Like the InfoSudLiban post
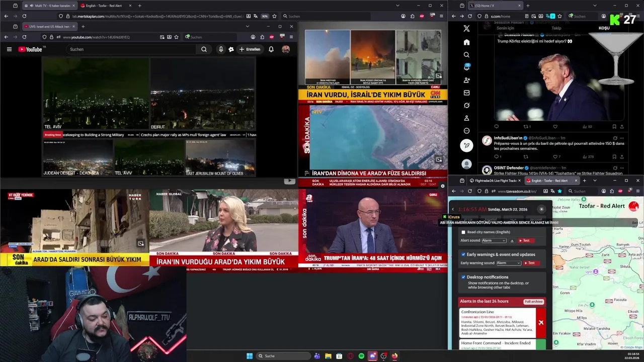Image resolution: width=644 pixels, height=362 pixels. pyautogui.click(x=555, y=156)
